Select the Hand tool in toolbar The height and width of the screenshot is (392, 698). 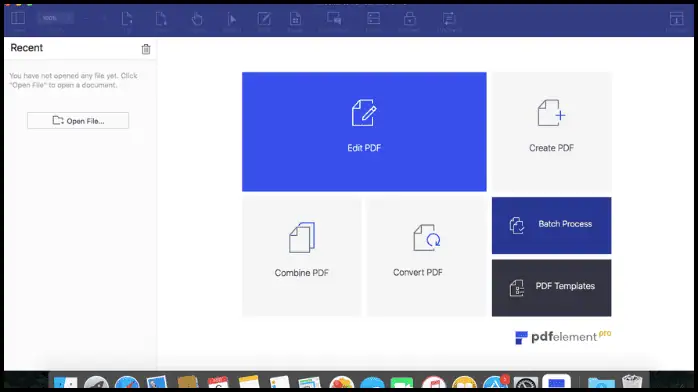[x=197, y=19]
